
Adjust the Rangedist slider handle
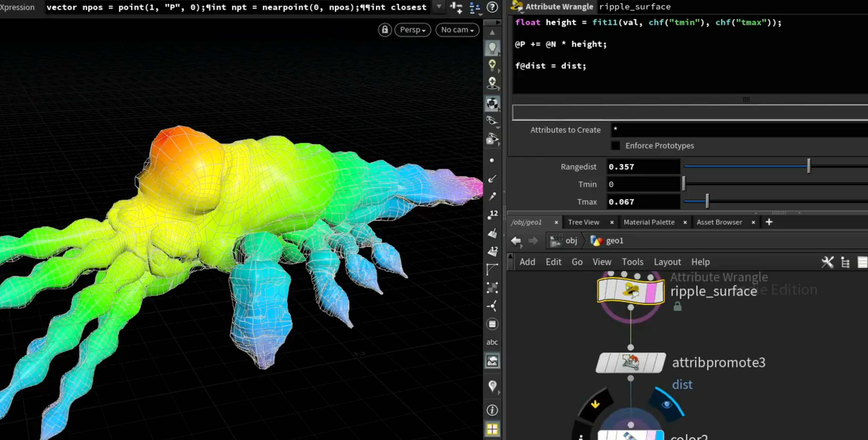809,167
